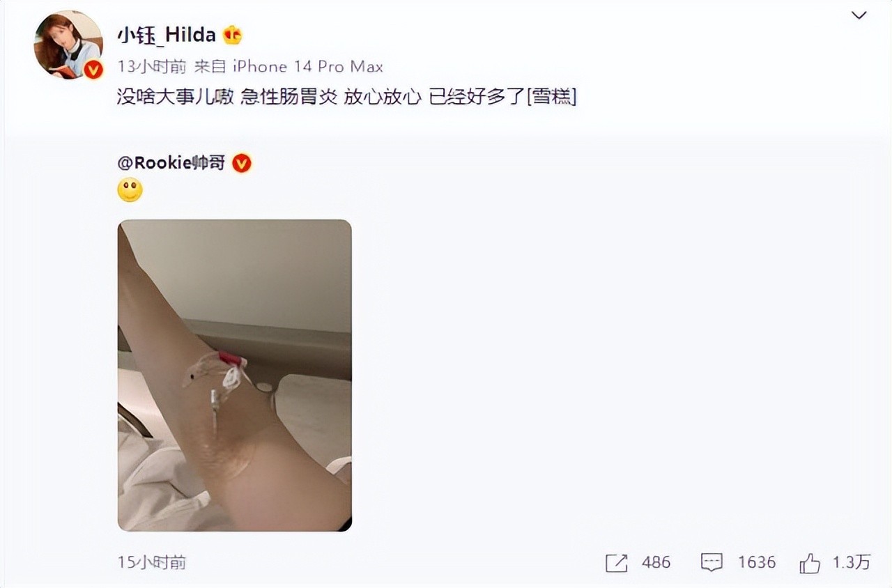The image size is (892, 588).
Task: Click the repost share icon
Action: (x=617, y=563)
